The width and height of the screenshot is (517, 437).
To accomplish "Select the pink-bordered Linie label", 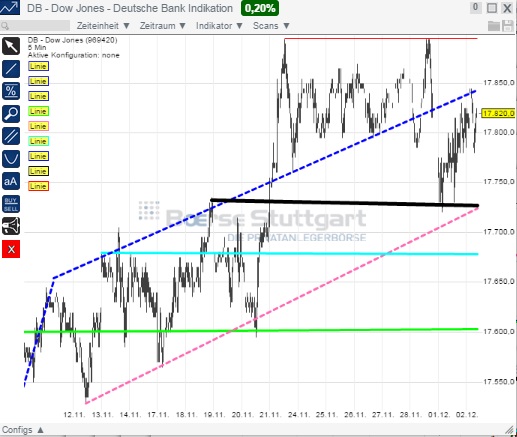I will [x=38, y=126].
